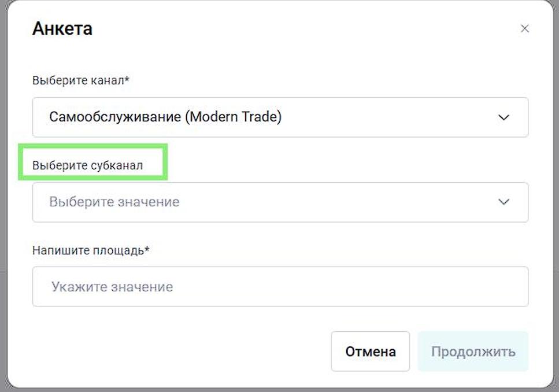Click the asterisk after Выберите канал
The height and width of the screenshot is (392, 559).
(x=127, y=79)
